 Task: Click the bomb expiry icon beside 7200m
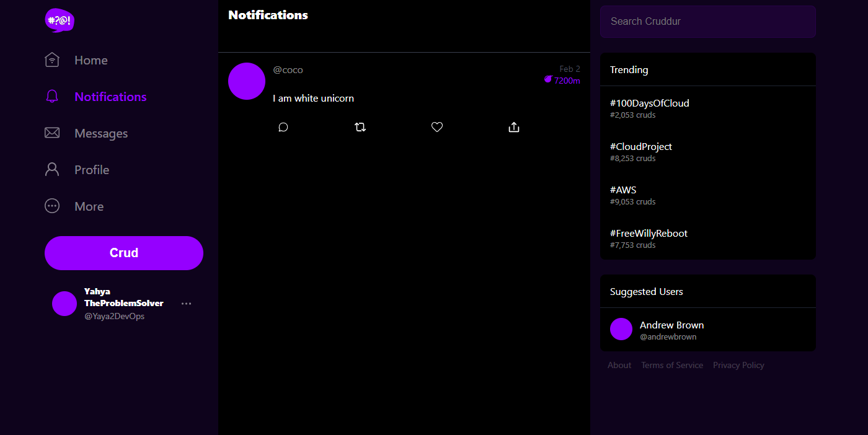coord(548,79)
